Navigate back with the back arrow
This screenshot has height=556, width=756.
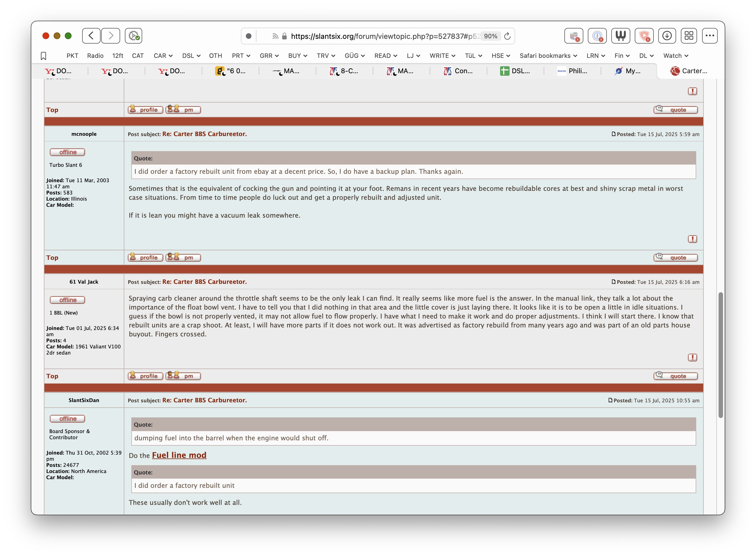90,36
